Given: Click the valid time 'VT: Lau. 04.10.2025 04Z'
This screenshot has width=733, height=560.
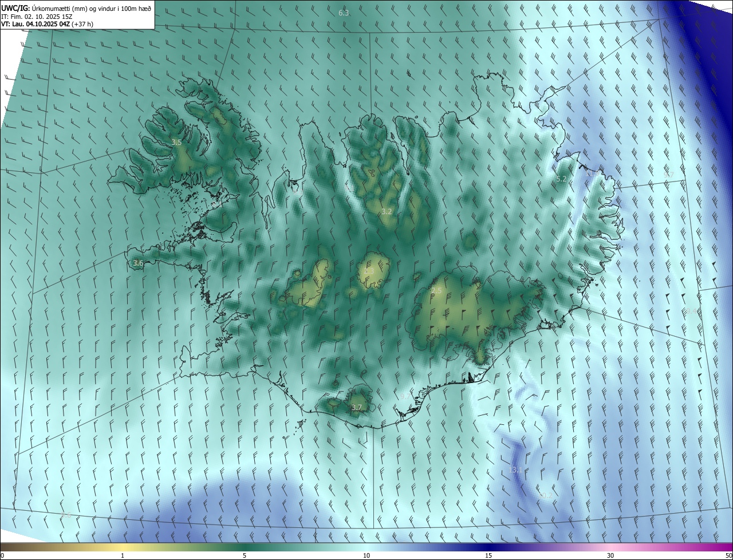Looking at the screenshot, I should (37, 24).
